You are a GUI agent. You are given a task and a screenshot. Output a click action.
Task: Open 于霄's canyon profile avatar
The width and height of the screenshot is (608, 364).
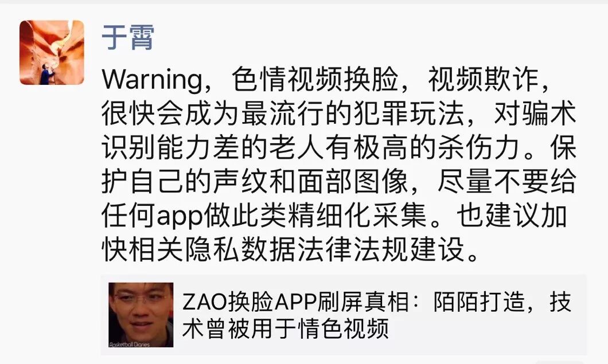(52, 52)
